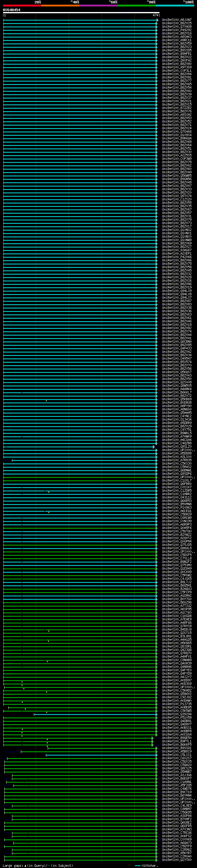The height and width of the screenshot is (868, 197).
Task: Select the UniRef100_C7YLL8 label
Action: coord(177,558)
